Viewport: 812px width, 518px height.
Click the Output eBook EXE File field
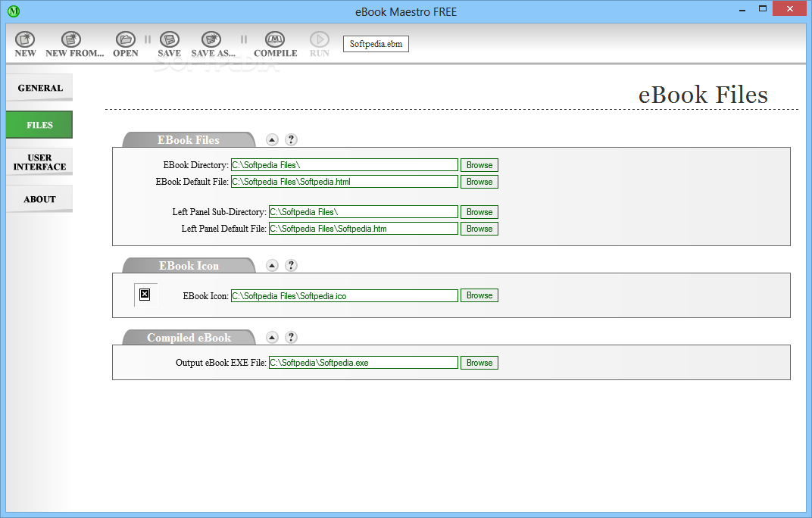point(364,363)
